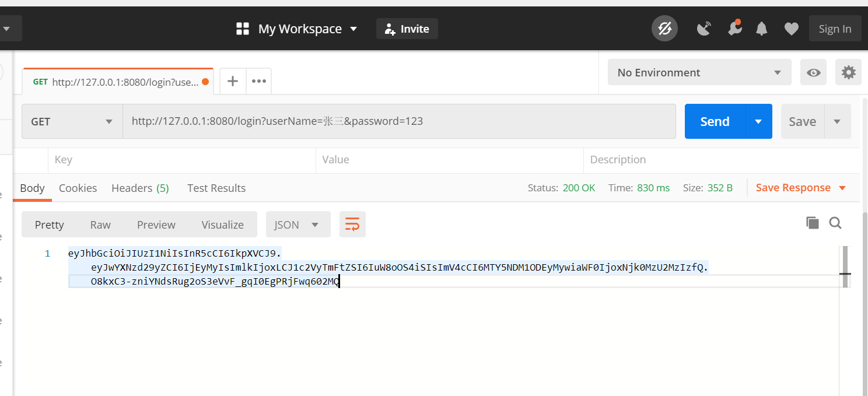
Task: Switch to the Body response tab
Action: 32,188
